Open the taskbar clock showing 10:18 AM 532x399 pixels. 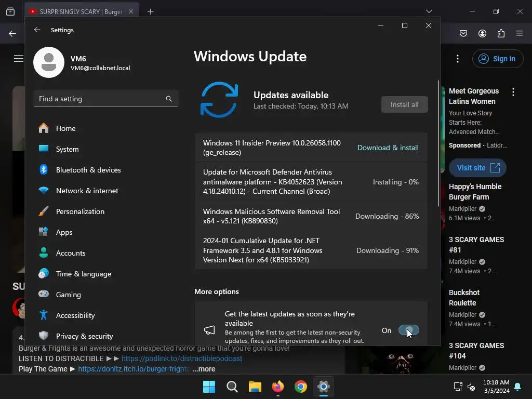[496, 387]
